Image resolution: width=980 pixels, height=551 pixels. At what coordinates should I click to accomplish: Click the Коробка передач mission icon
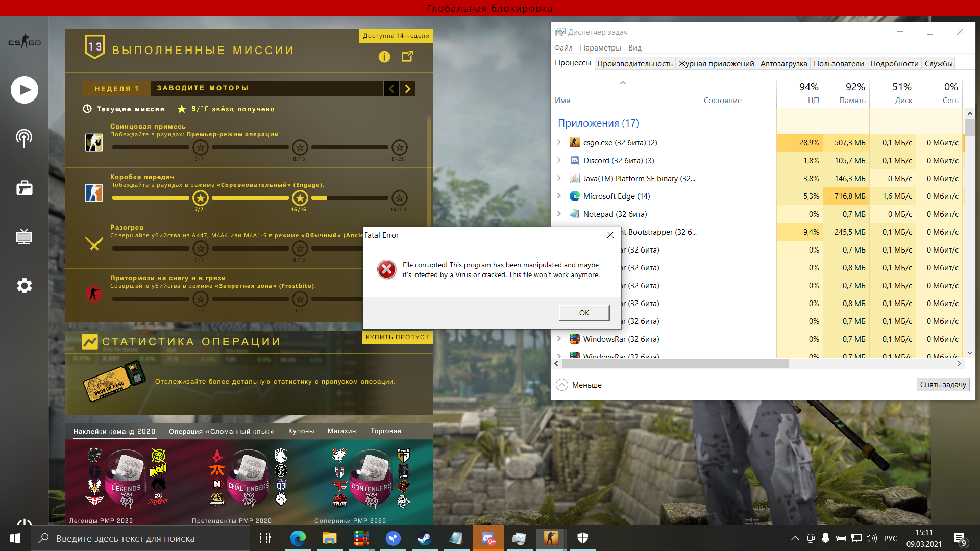coord(94,193)
